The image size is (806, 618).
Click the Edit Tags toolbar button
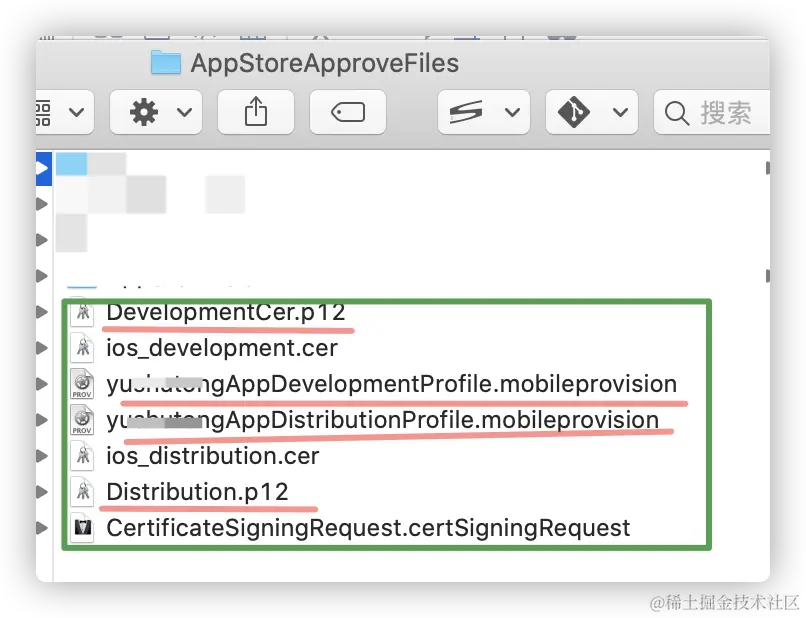coord(348,112)
